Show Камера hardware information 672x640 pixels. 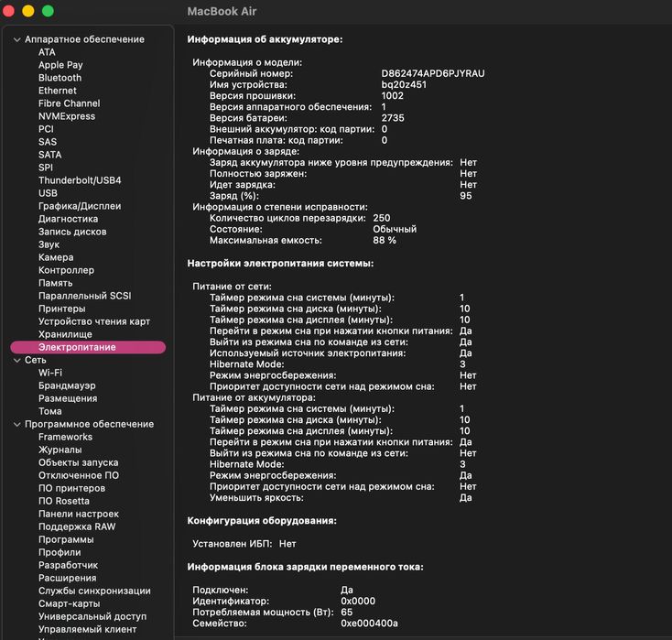click(x=56, y=257)
